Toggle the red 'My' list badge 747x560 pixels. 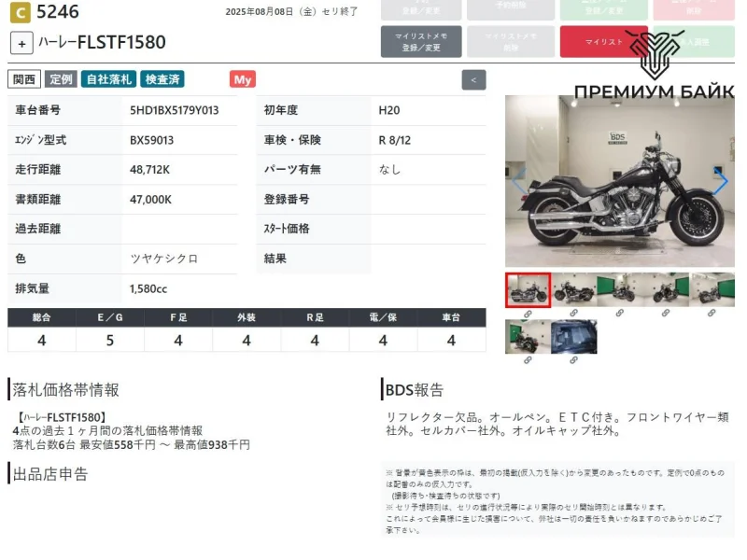click(243, 79)
